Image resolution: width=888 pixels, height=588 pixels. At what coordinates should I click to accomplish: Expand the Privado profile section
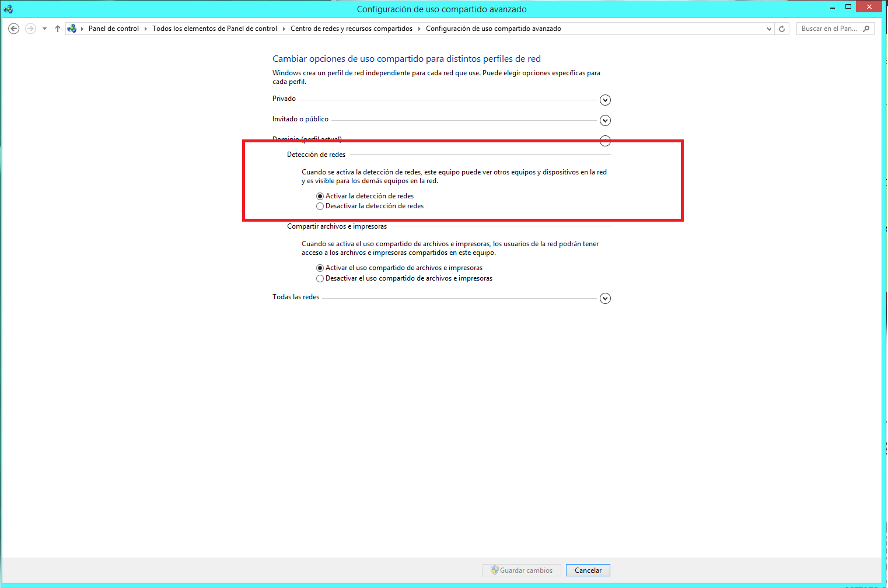tap(605, 100)
